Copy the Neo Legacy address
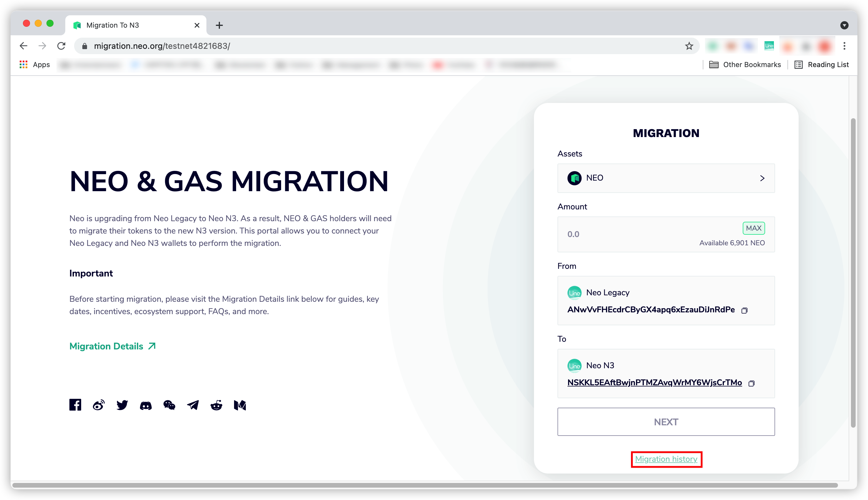868x500 pixels. [744, 310]
